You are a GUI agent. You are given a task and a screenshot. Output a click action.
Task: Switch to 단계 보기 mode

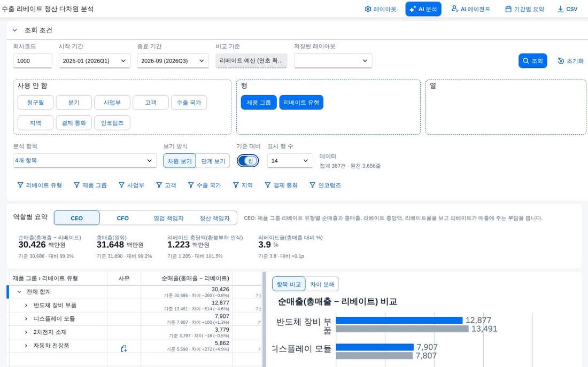pyautogui.click(x=213, y=161)
